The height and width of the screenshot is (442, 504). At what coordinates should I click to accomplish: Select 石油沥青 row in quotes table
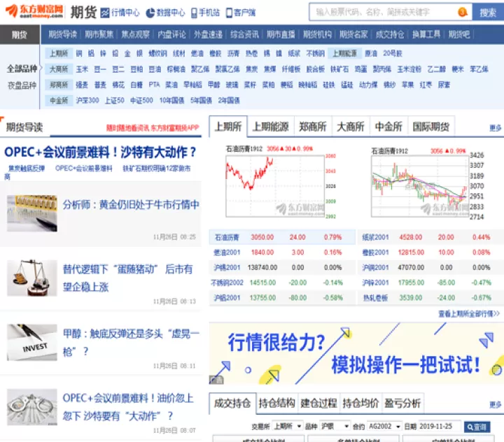pyautogui.click(x=282, y=237)
